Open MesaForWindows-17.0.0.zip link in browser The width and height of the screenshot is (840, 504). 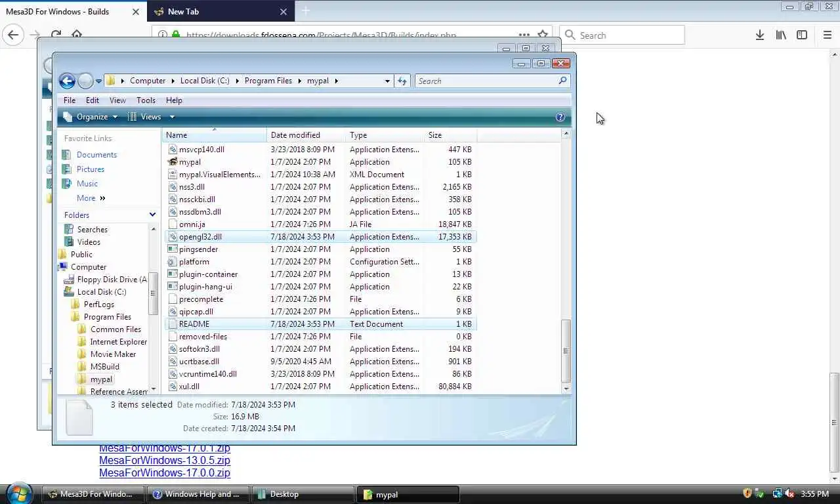(165, 473)
